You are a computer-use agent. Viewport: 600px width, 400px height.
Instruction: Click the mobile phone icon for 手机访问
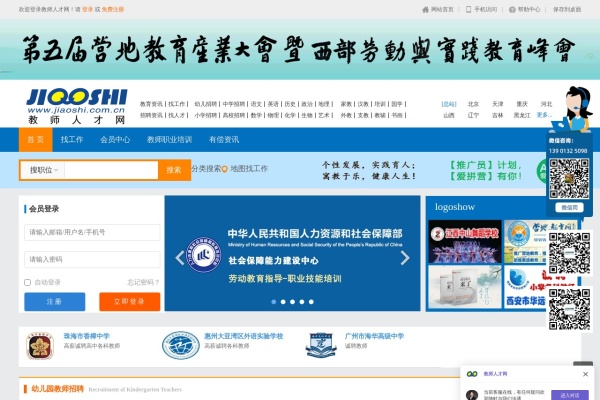468,9
